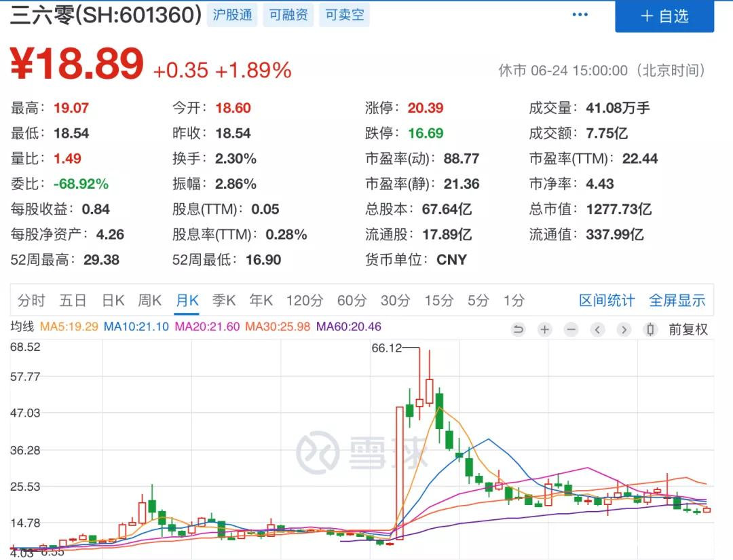Toggle the candlestick chart style icon

(x=650, y=329)
